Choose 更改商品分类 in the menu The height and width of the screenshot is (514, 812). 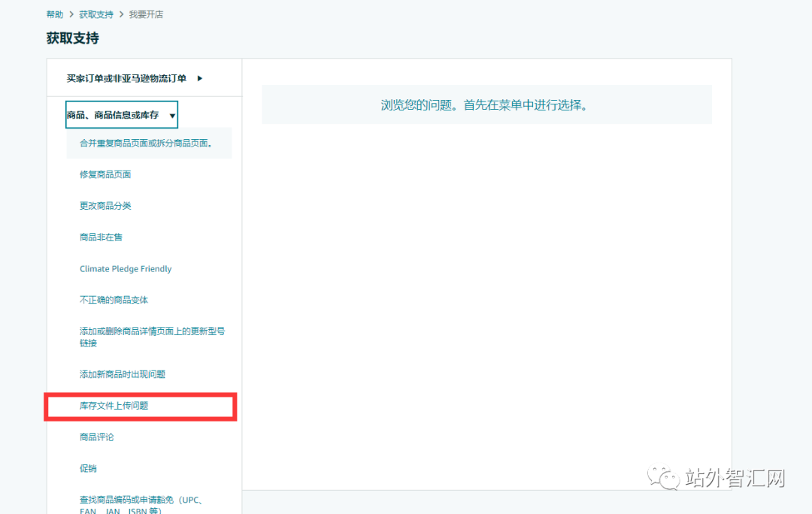click(105, 206)
